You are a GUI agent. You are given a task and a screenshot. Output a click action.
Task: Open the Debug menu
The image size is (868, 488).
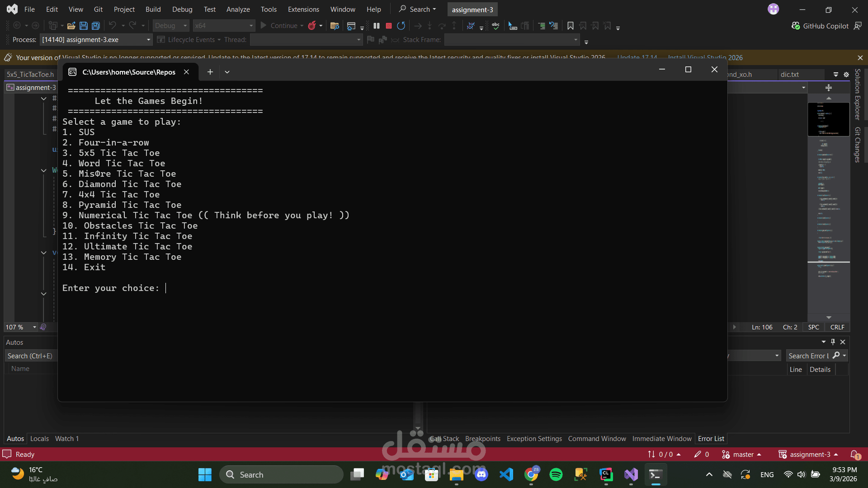coord(182,9)
